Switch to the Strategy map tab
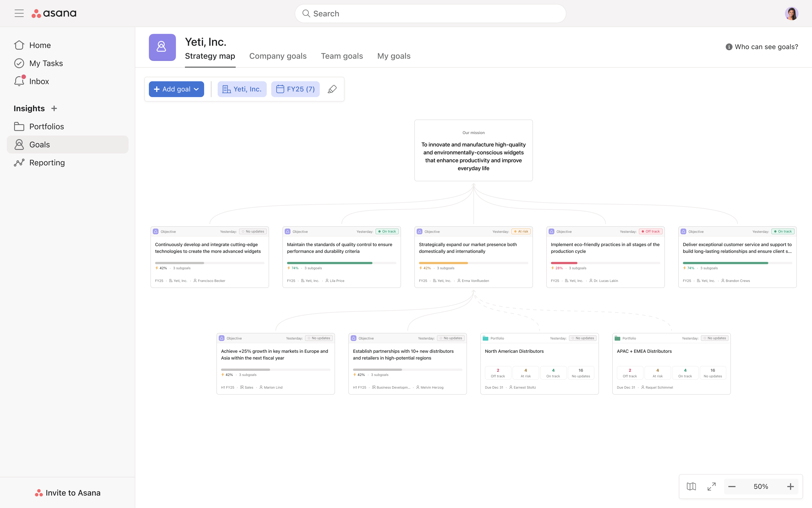812x508 pixels. pyautogui.click(x=210, y=56)
